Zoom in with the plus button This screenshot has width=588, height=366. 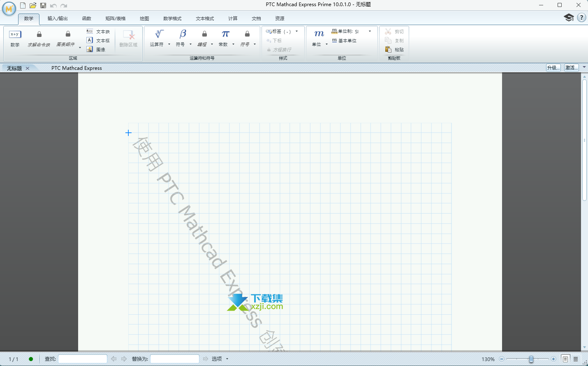pos(553,359)
